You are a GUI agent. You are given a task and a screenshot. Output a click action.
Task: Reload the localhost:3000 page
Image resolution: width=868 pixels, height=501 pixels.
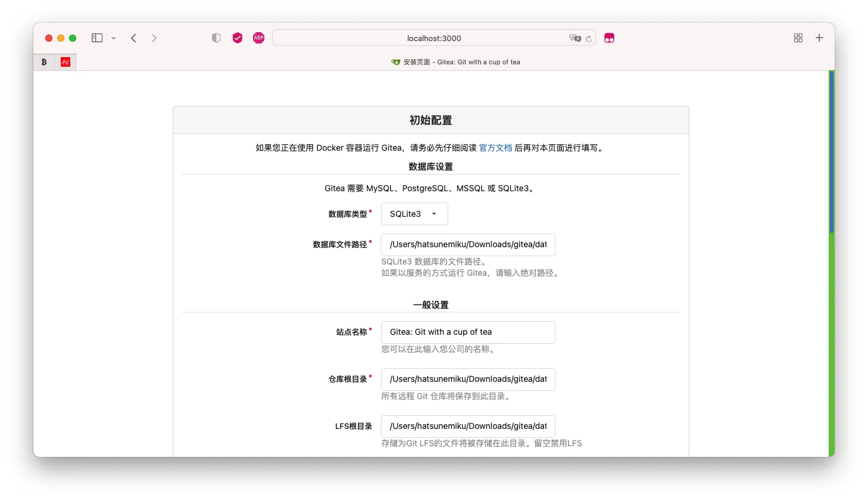[589, 39]
